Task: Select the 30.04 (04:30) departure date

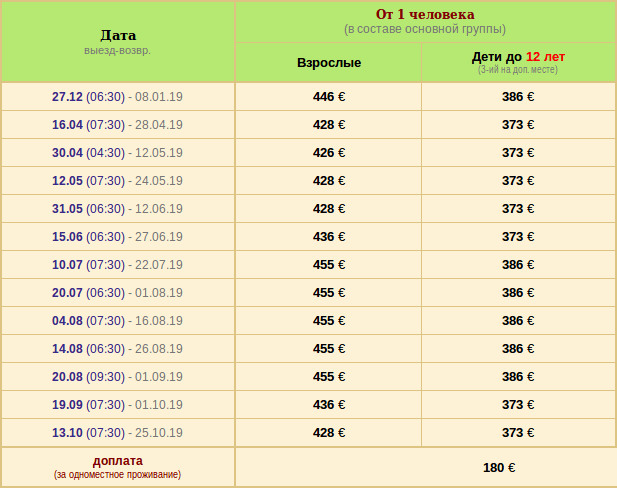Action: 67,153
